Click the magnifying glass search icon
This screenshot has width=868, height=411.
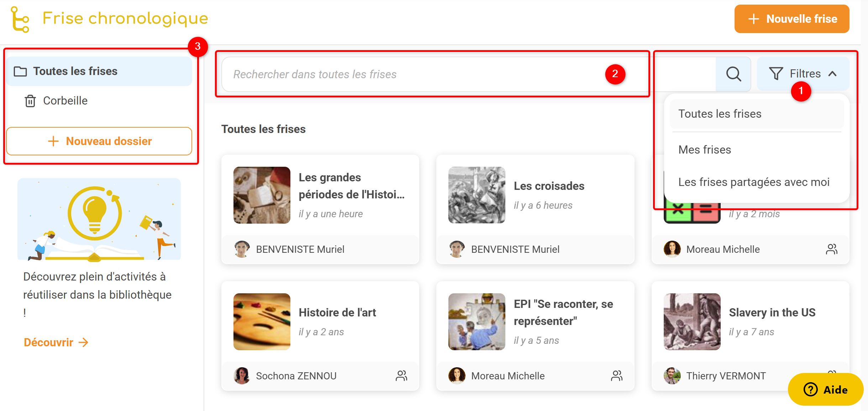coord(733,74)
